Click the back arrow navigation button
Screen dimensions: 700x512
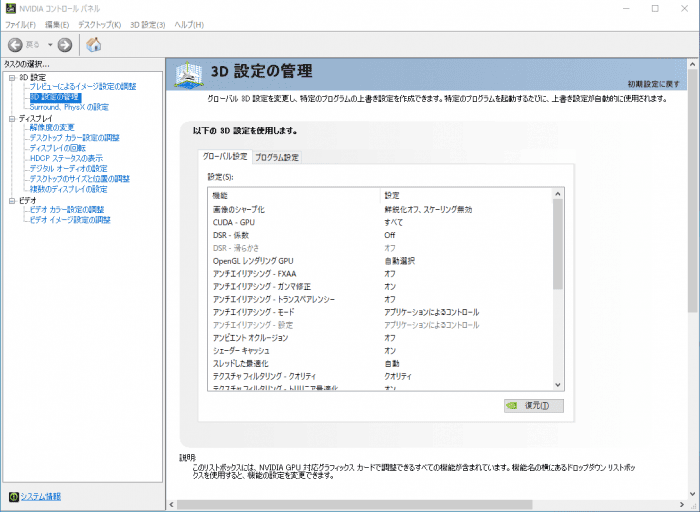[15, 45]
